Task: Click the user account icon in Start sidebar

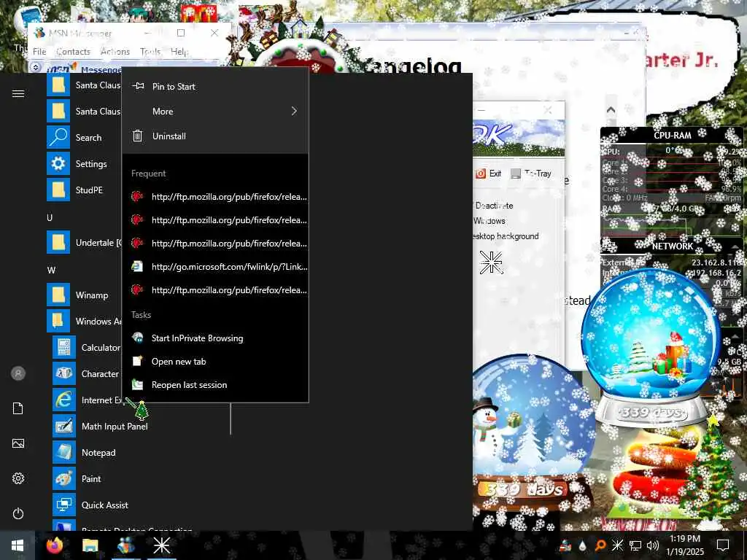Action: [18, 373]
